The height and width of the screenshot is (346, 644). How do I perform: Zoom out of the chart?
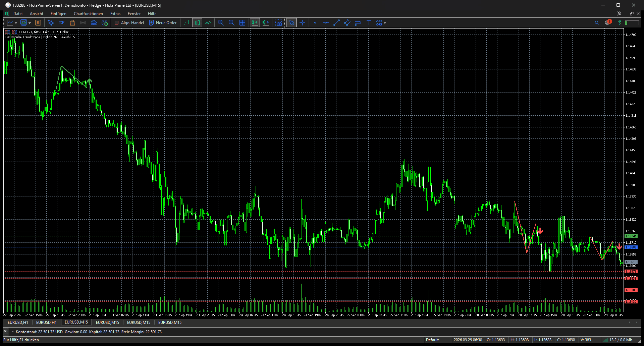(x=231, y=23)
